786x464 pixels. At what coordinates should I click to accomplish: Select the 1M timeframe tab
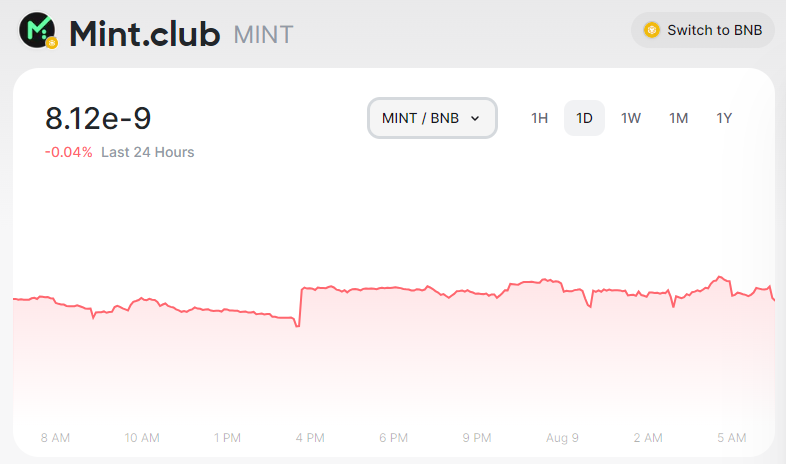pos(678,118)
